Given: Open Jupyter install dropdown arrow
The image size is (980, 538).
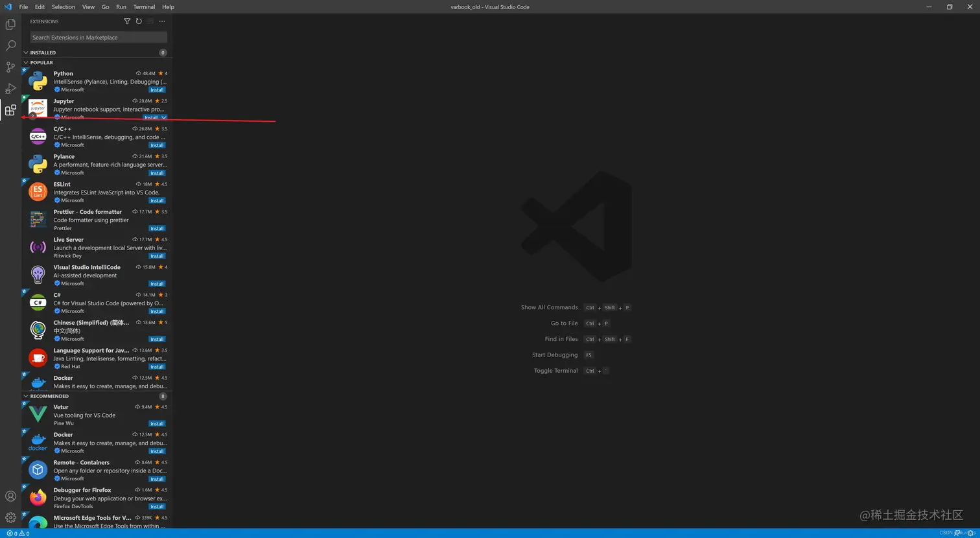Looking at the screenshot, I should click(164, 117).
